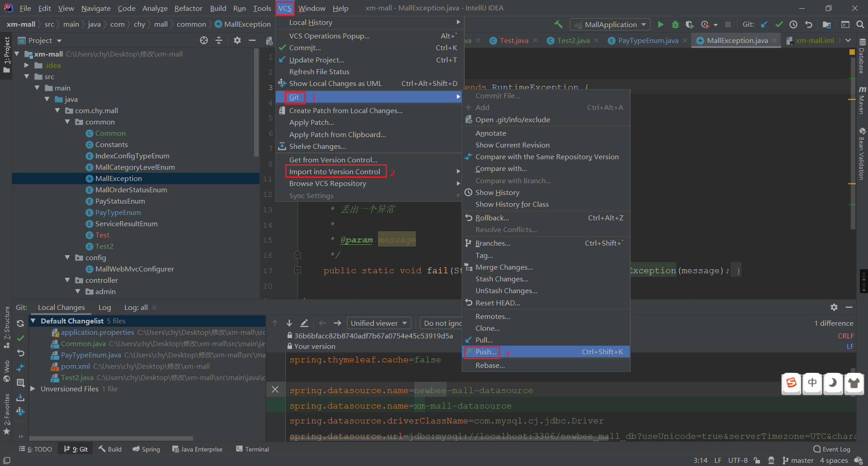The height and width of the screenshot is (466, 868).
Task: Click the commit checkmark in Git panel
Action: [x=20, y=338]
